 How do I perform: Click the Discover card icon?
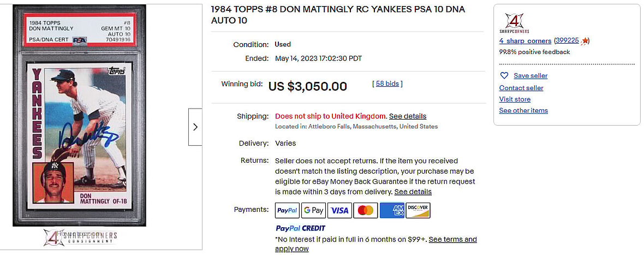[x=418, y=210]
